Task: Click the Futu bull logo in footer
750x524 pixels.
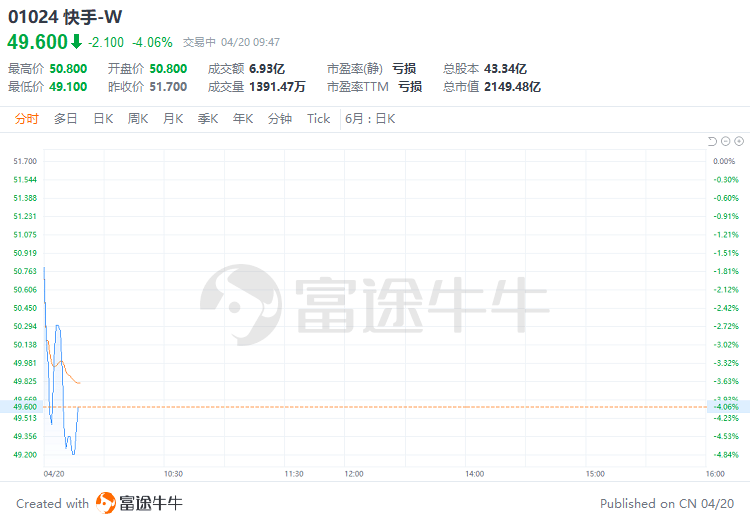Action: [105, 503]
